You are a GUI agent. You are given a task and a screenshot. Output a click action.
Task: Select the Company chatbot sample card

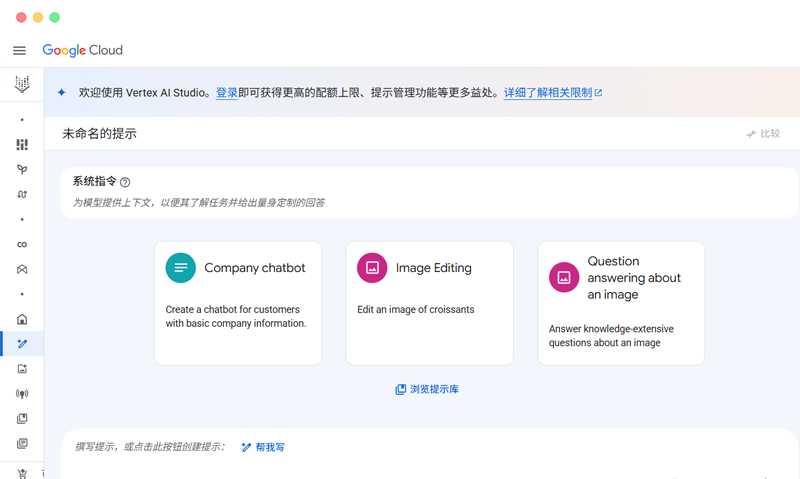(x=238, y=303)
